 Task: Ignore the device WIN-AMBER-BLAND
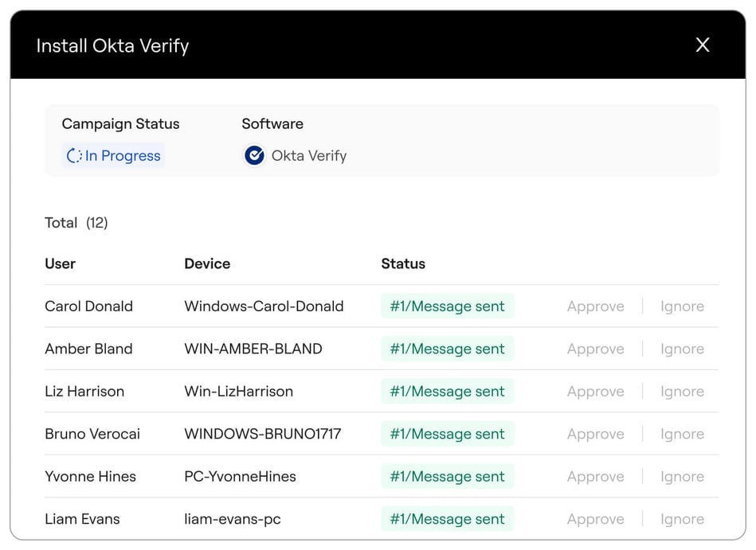(x=682, y=349)
